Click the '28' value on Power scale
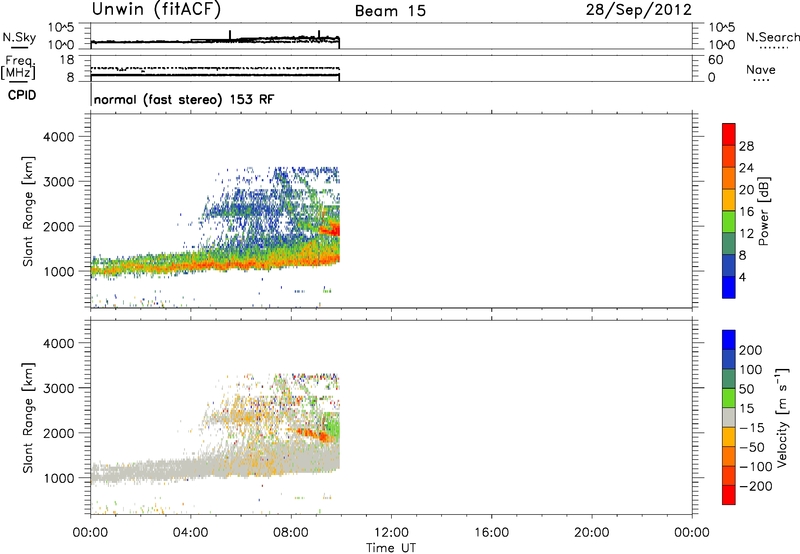Image resolution: width=800 pixels, height=554 pixels. coord(746,146)
